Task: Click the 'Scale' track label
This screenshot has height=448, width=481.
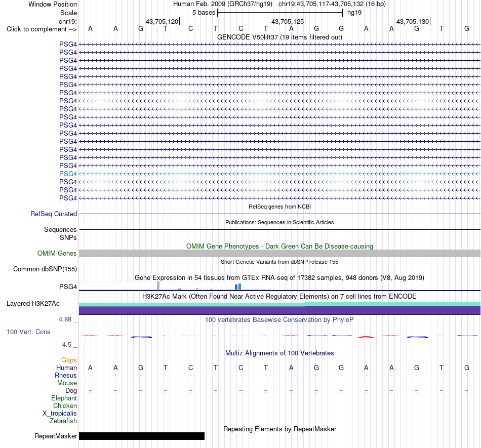Action: point(68,13)
